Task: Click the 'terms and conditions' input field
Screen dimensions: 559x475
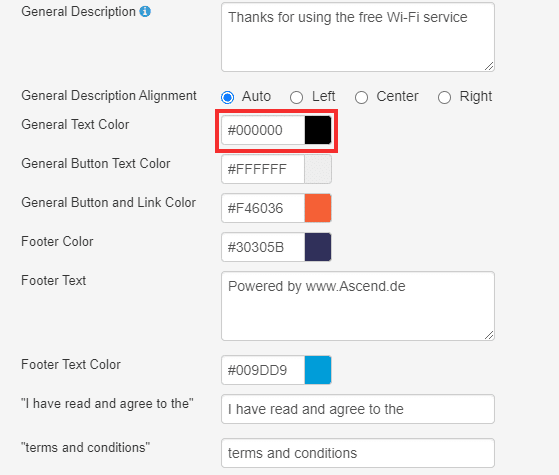Action: 358,453
